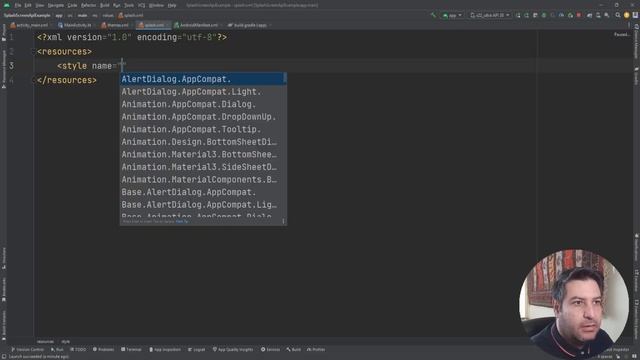Image resolution: width=640 pixels, height=360 pixels.
Task: Select Animation.MaterialComponents.B… suggestion
Action: click(203, 180)
